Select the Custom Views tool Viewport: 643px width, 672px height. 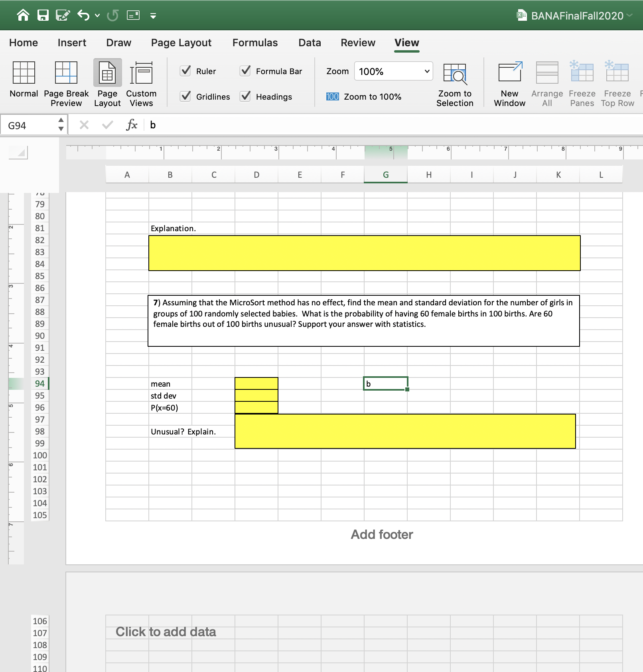click(x=141, y=83)
